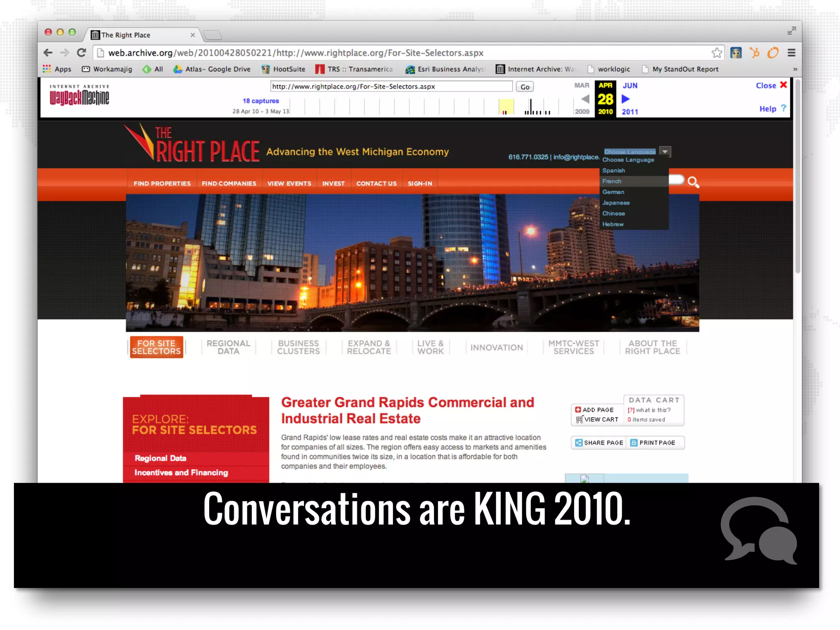
Task: Open the worklogic bookmark
Action: 609,69
